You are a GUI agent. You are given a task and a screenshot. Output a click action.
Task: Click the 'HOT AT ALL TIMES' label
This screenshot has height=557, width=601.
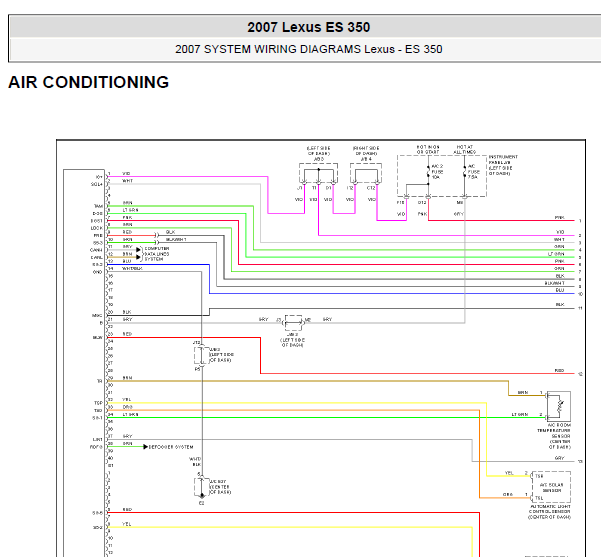pyautogui.click(x=465, y=150)
